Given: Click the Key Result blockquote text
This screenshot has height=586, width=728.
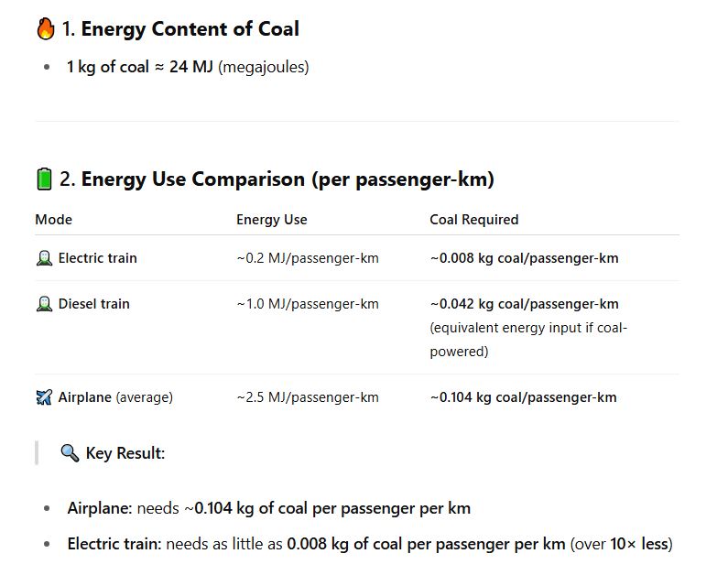Looking at the screenshot, I should [x=125, y=453].
